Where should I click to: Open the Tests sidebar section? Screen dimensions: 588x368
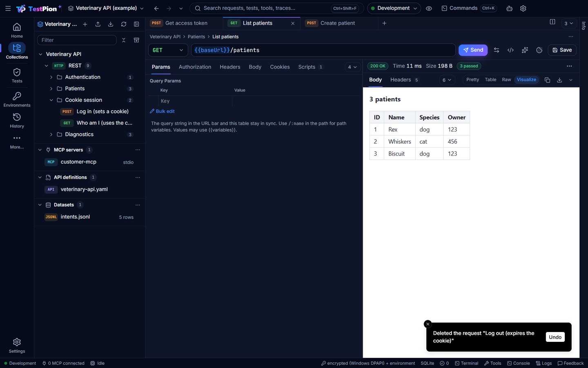coord(17,75)
